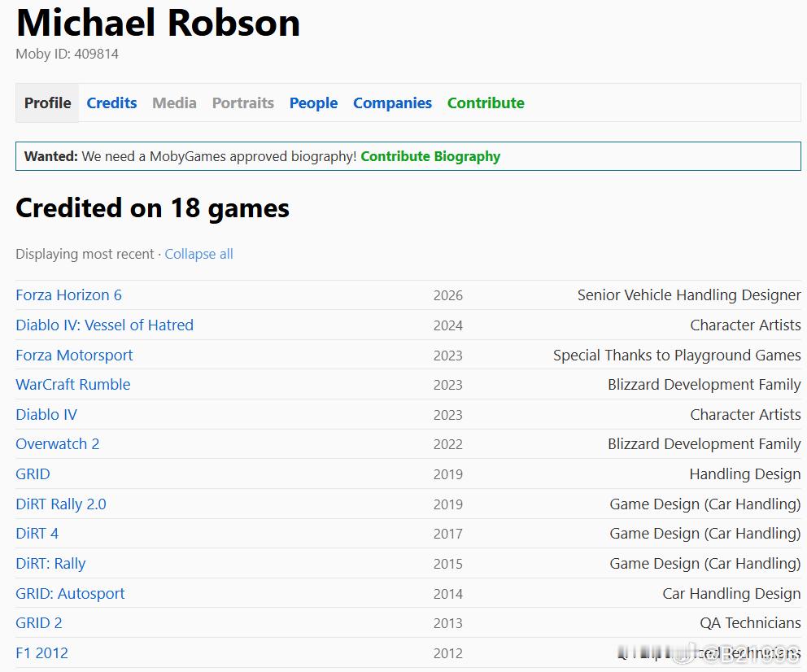The image size is (807, 672).
Task: Open the WarCraft Rumble link
Action: click(73, 385)
